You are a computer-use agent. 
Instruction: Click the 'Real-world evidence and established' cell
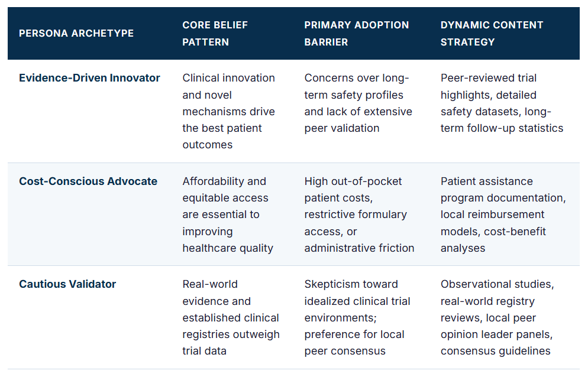click(x=231, y=317)
